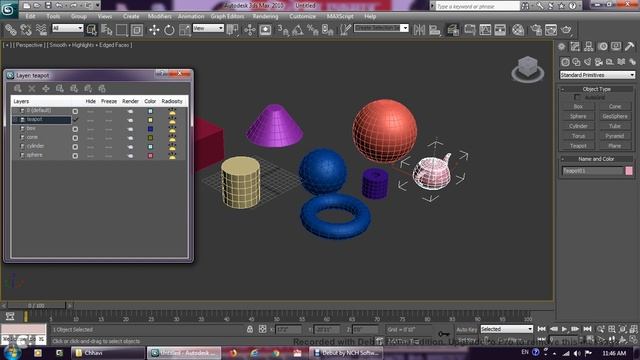Viewport: 640px width, 360px height.
Task: Make the cone layer current
Action: click(x=75, y=138)
